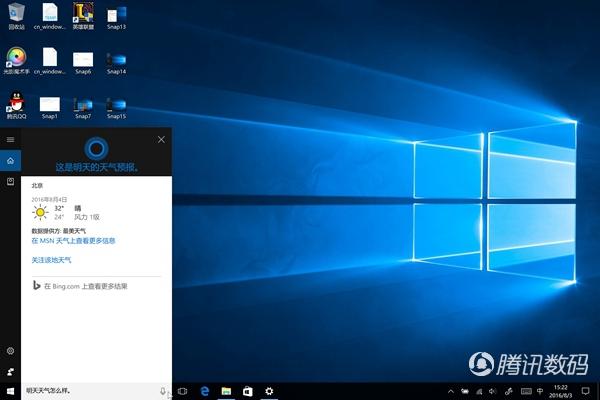Select the color wheel app shortcut
Screen dimensions: 600x400
pyautogui.click(x=16, y=60)
